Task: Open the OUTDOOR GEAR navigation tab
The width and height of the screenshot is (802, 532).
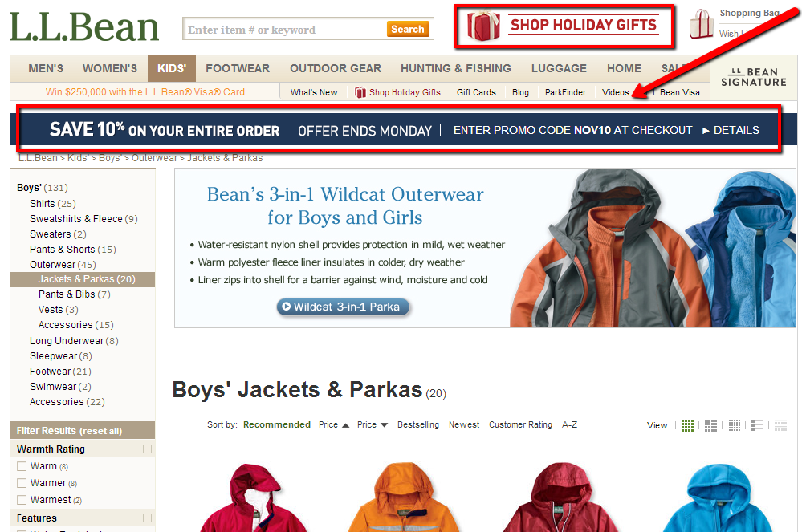Action: click(336, 68)
